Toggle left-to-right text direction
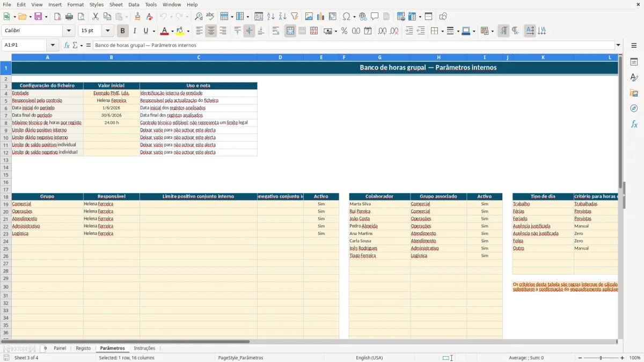Viewport: 644px width, 362px height. point(503,31)
